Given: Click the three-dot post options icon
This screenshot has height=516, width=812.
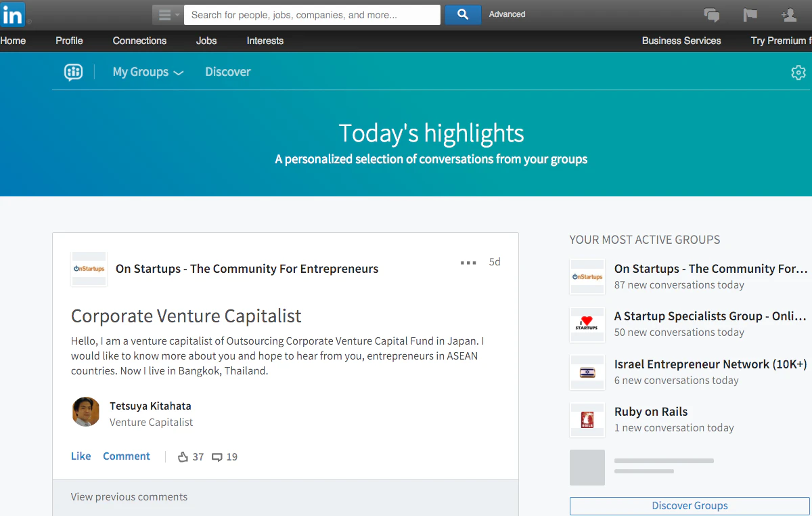Looking at the screenshot, I should point(468,263).
